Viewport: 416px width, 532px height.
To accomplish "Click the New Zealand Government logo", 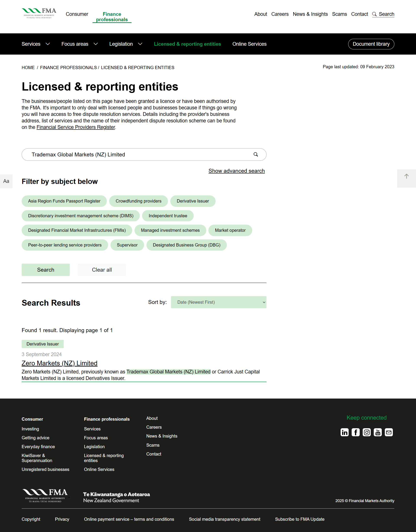I will pos(117,497).
